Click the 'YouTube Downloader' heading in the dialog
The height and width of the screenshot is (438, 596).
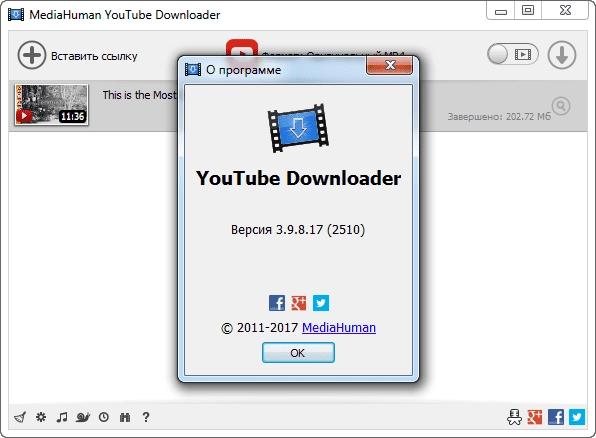tap(298, 178)
